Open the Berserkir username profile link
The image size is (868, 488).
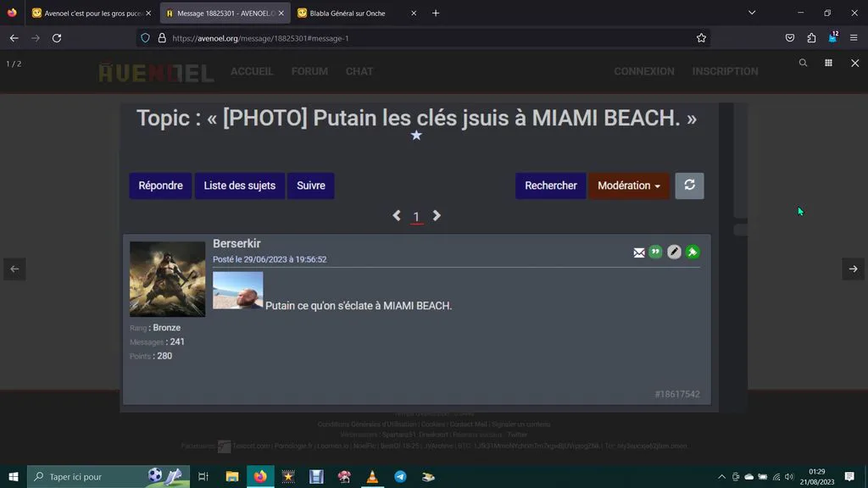(236, 243)
